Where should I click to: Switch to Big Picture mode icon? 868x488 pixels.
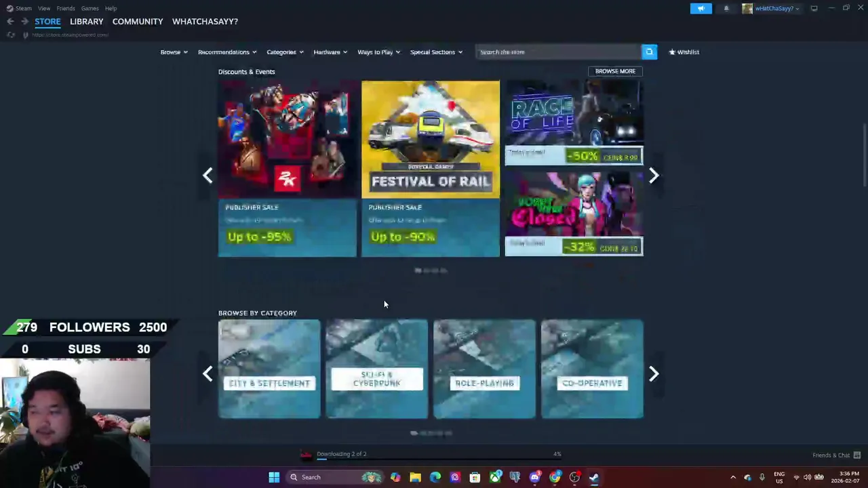point(814,8)
